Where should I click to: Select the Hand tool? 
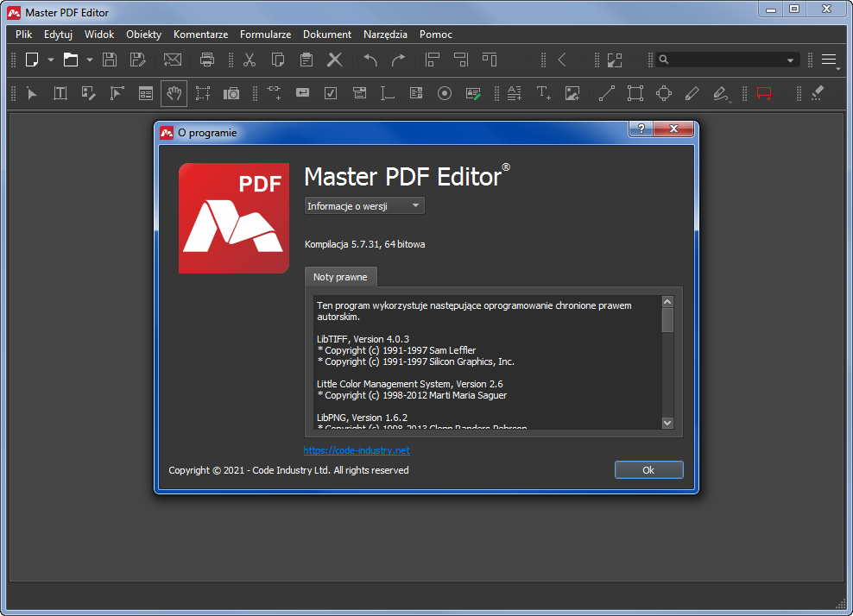[174, 93]
